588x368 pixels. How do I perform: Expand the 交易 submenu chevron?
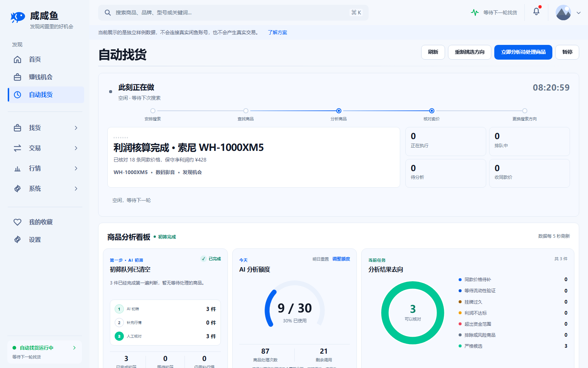(76, 148)
